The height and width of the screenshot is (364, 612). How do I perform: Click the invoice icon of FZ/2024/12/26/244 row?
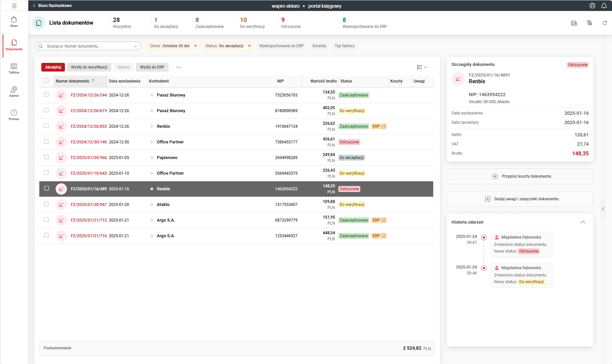pyautogui.click(x=61, y=95)
